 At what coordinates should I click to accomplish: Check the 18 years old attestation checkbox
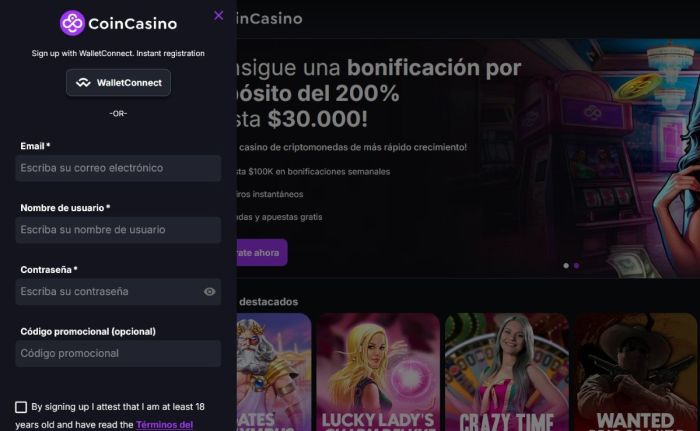[21, 407]
